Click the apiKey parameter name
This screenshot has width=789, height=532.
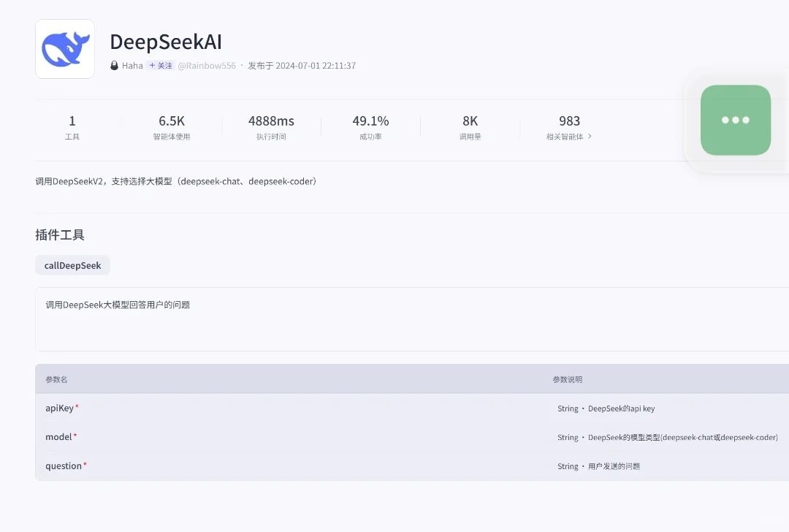click(x=59, y=408)
